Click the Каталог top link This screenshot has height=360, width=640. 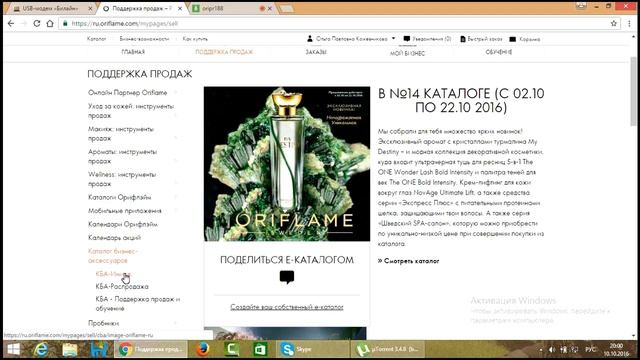(x=96, y=39)
